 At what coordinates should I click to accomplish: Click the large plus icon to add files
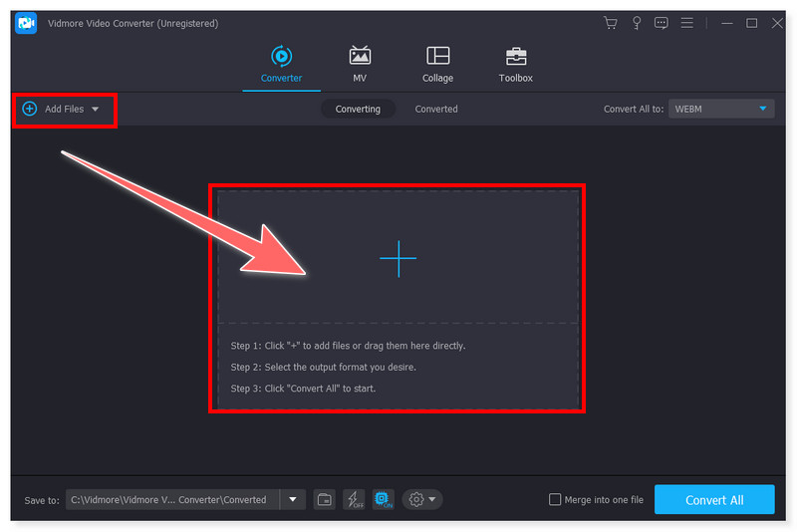(398, 258)
